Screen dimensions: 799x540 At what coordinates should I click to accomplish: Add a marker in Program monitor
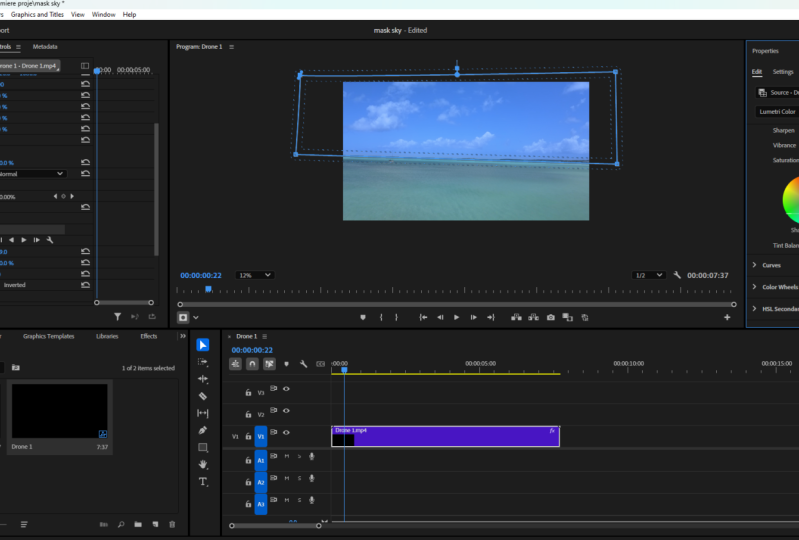(363, 317)
